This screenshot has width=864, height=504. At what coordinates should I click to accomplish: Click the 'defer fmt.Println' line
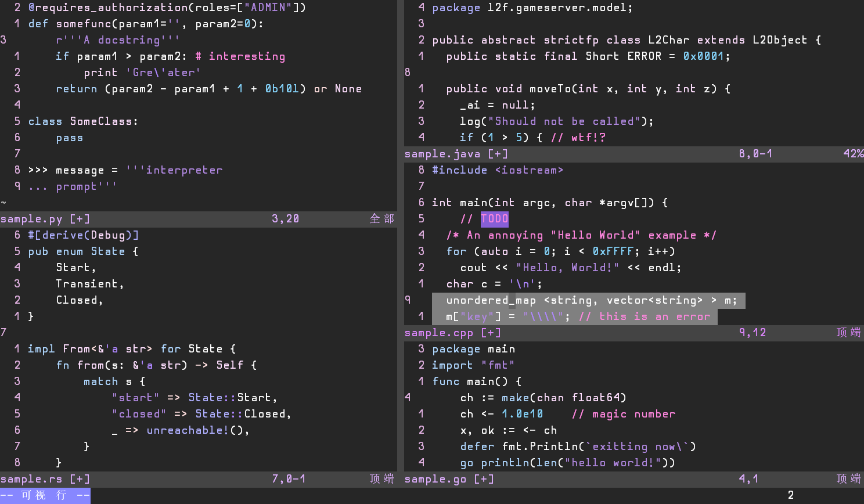click(x=578, y=447)
